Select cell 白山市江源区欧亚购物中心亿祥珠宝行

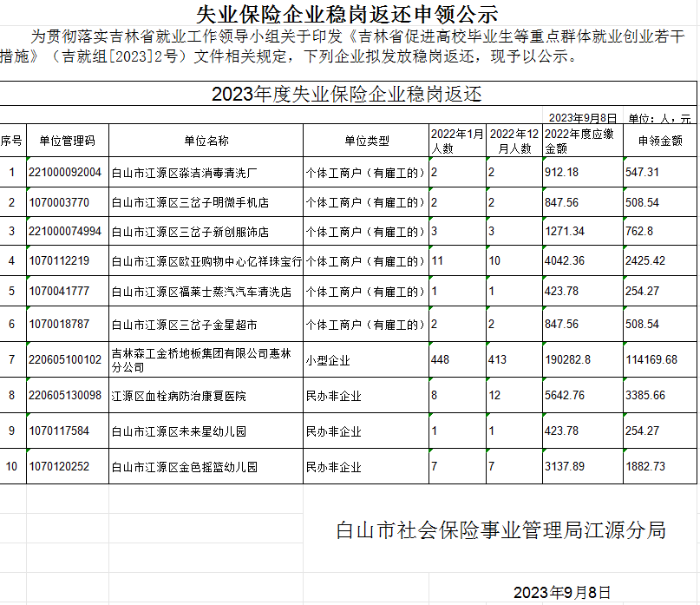[x=206, y=260]
